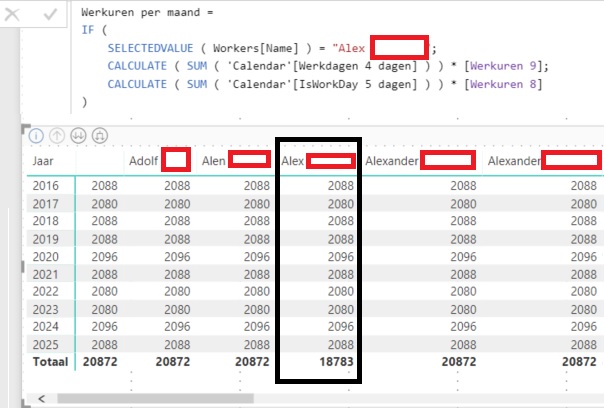Click the scroll left arrow

tap(42, 398)
